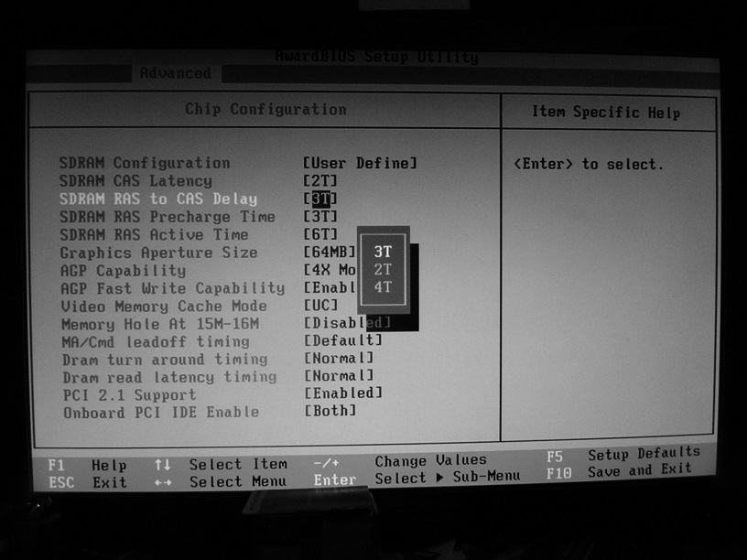Screen dimensions: 747x560
Task: Open SDRAM RAS Precharge Time 3T value
Action: tap(320, 217)
